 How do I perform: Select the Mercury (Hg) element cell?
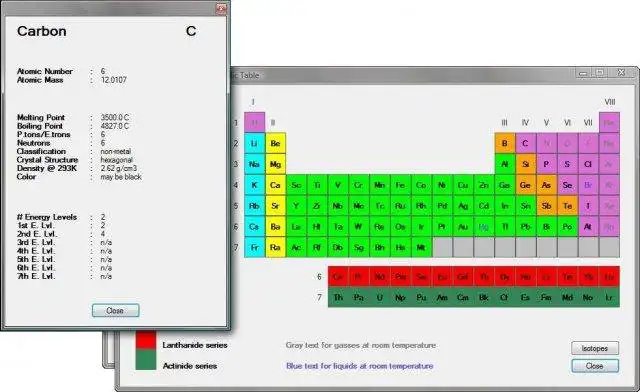[x=484, y=227]
